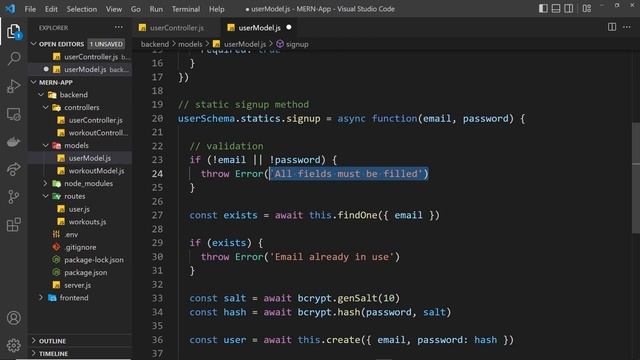
Task: Open the Manage gear menu
Action: pyautogui.click(x=13, y=345)
